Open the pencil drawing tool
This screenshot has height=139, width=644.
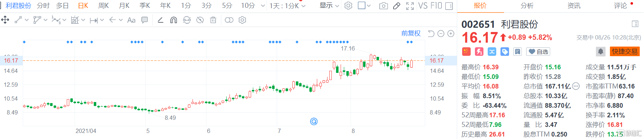397,6
